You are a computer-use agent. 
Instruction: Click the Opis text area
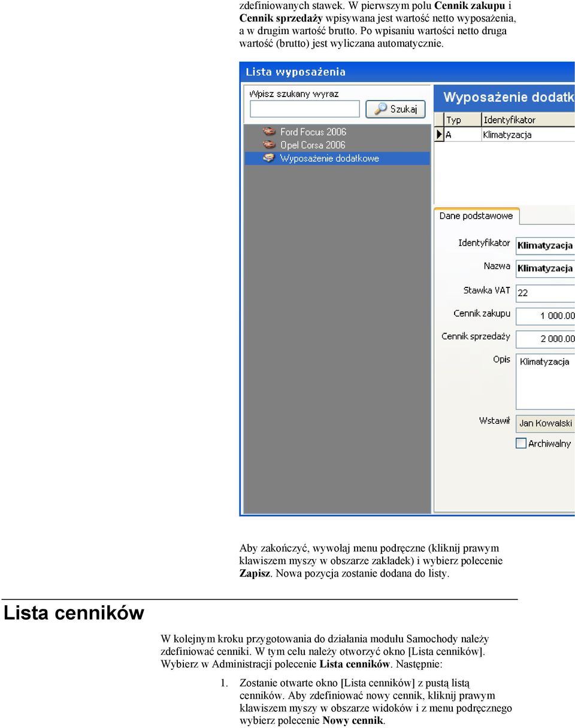[x=545, y=382]
